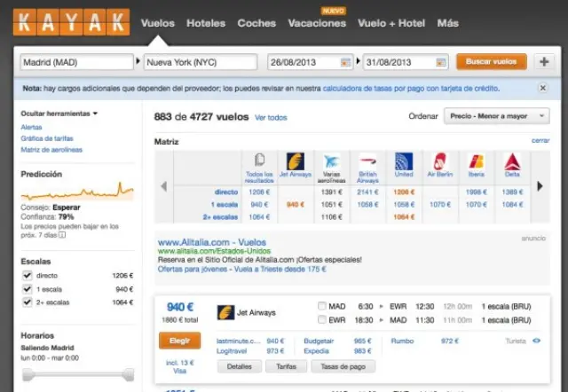This screenshot has width=568, height=392.
Task: Select British Airways logo in matrix
Action: 367,161
